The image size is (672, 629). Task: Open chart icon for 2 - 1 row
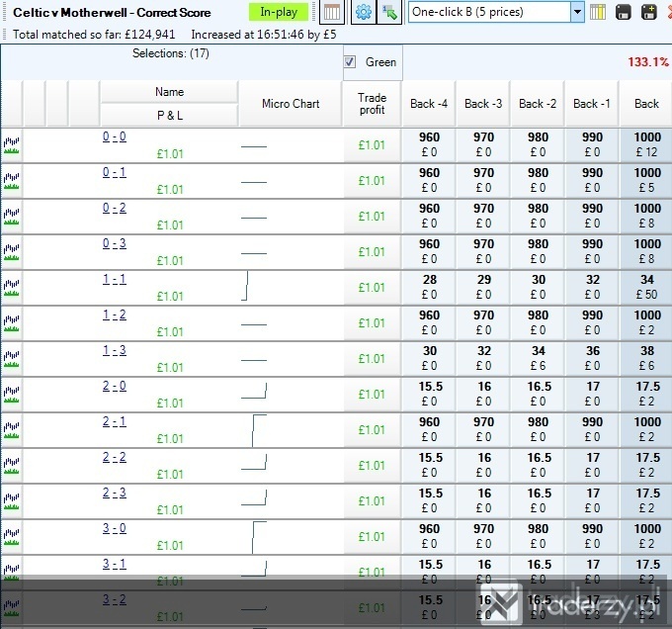point(12,430)
